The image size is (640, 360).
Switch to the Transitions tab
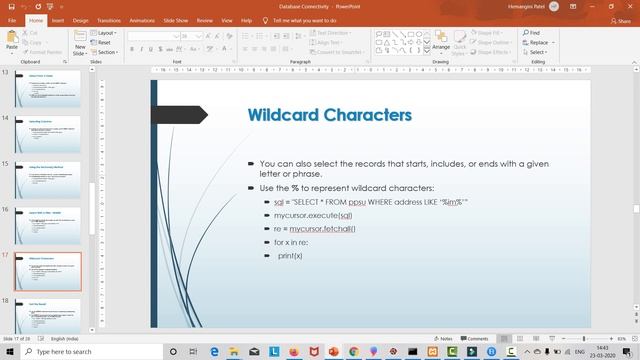click(x=109, y=20)
